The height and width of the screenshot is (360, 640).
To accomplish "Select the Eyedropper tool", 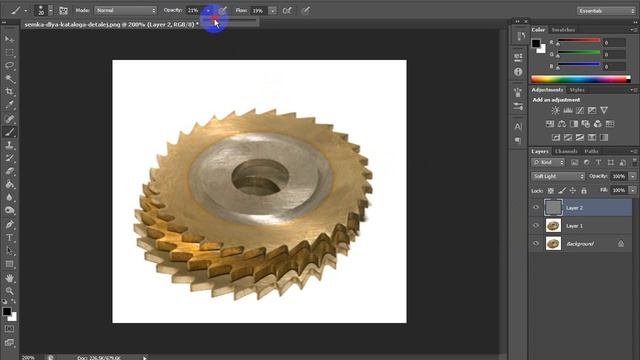I will 9,105.
